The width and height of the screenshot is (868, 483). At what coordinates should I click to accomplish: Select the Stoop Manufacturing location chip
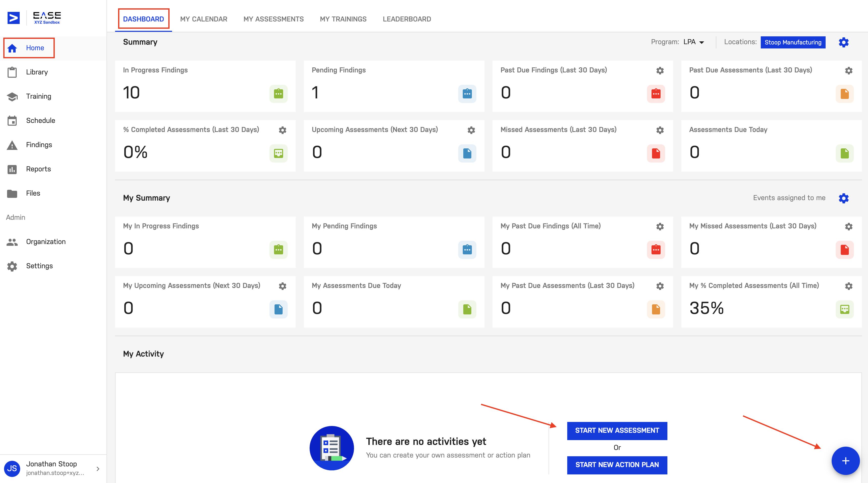793,42
